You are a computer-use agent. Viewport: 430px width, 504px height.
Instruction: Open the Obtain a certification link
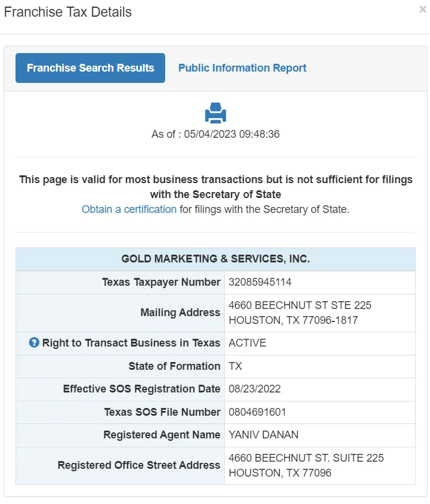point(129,209)
